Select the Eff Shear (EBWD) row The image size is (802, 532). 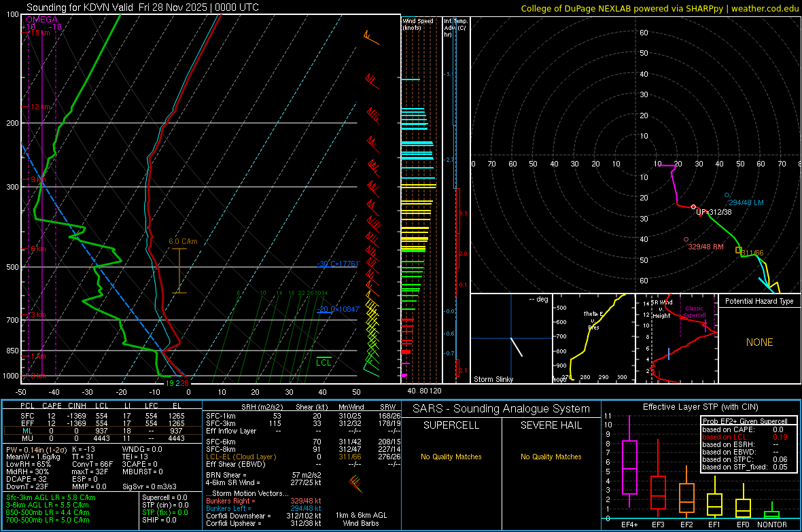[x=303, y=464]
